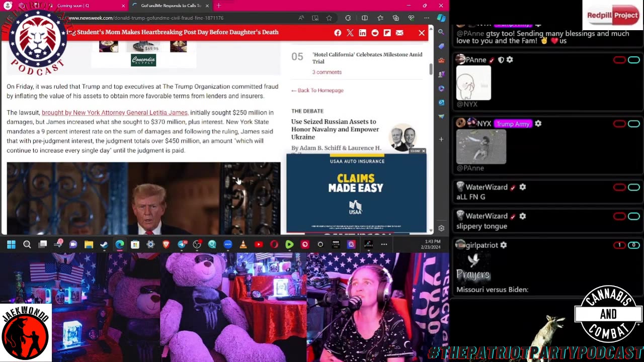
Task: Share the article on Facebook
Action: pos(338,33)
